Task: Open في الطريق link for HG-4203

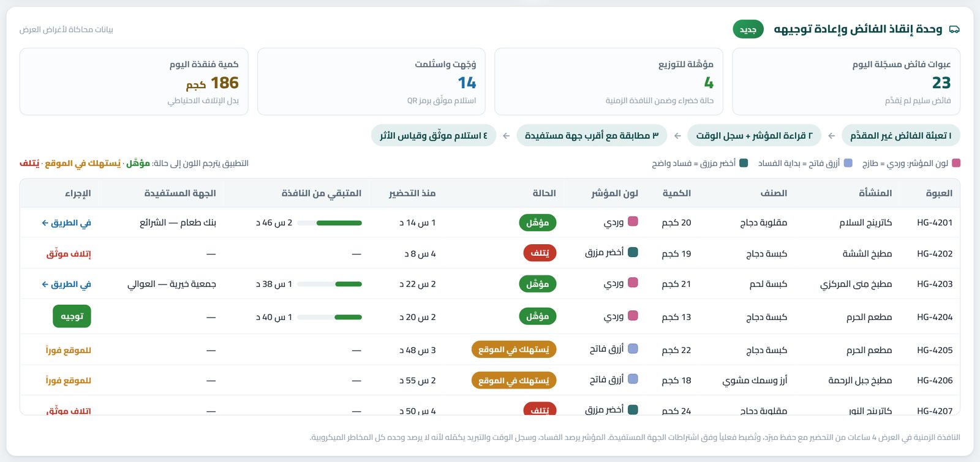Action: [66, 284]
